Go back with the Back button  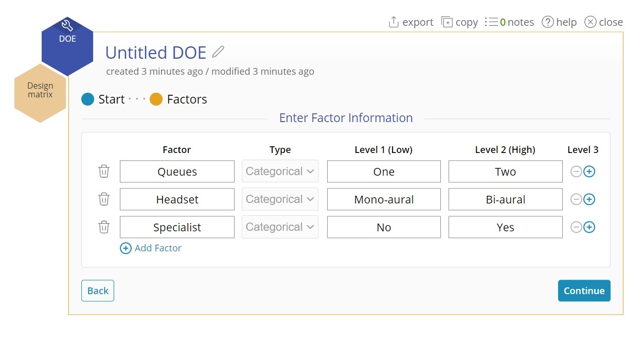(x=98, y=291)
